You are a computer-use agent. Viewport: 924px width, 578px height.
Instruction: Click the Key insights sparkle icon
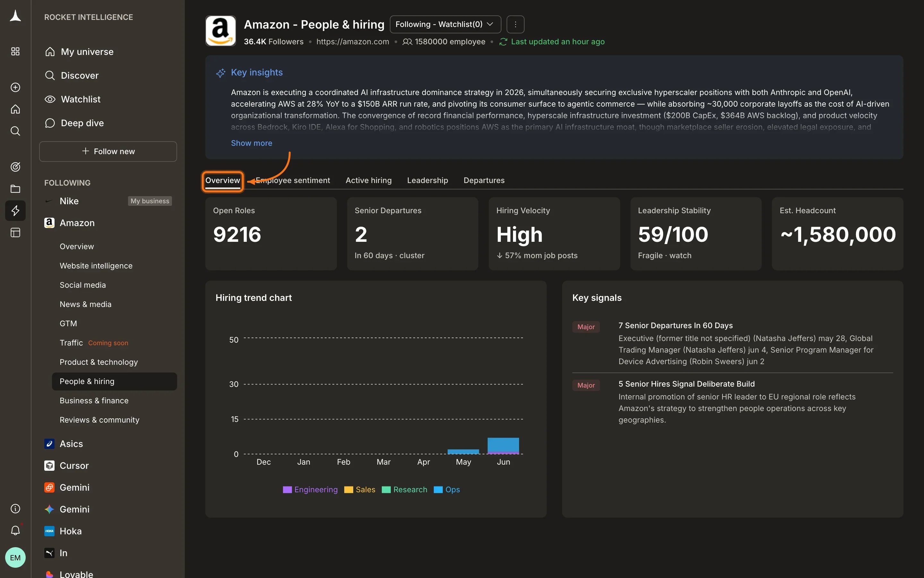point(221,73)
